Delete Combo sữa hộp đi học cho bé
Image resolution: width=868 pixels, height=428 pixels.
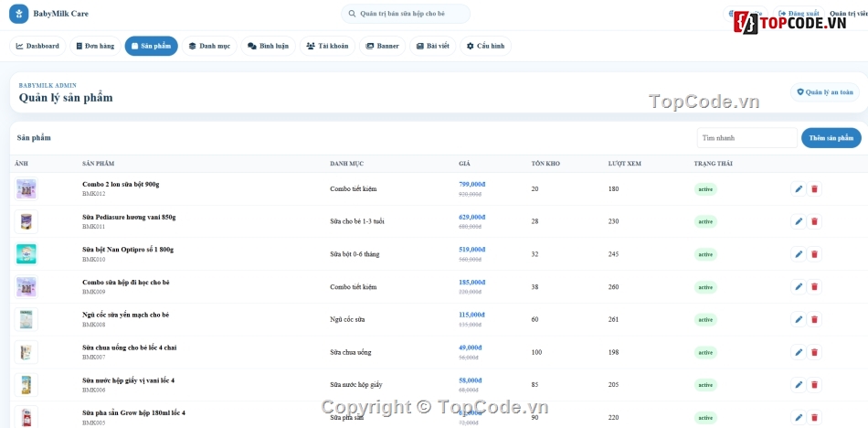pos(814,287)
